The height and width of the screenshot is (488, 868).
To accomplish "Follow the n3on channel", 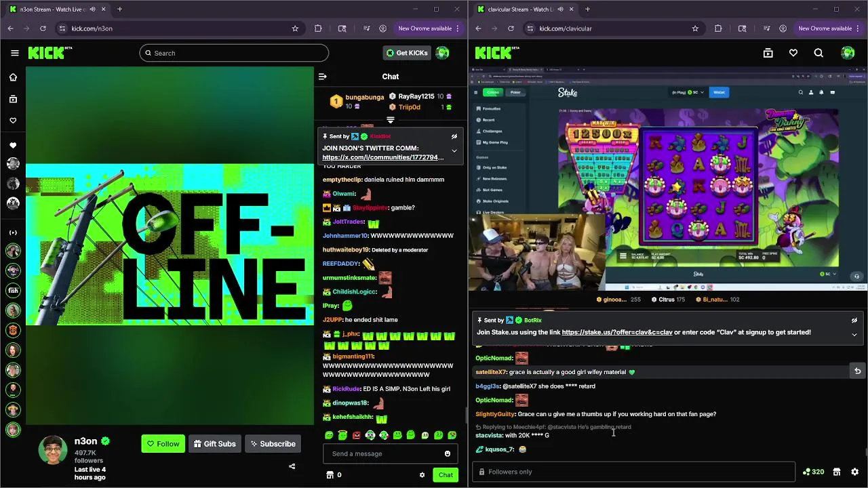I will (163, 444).
